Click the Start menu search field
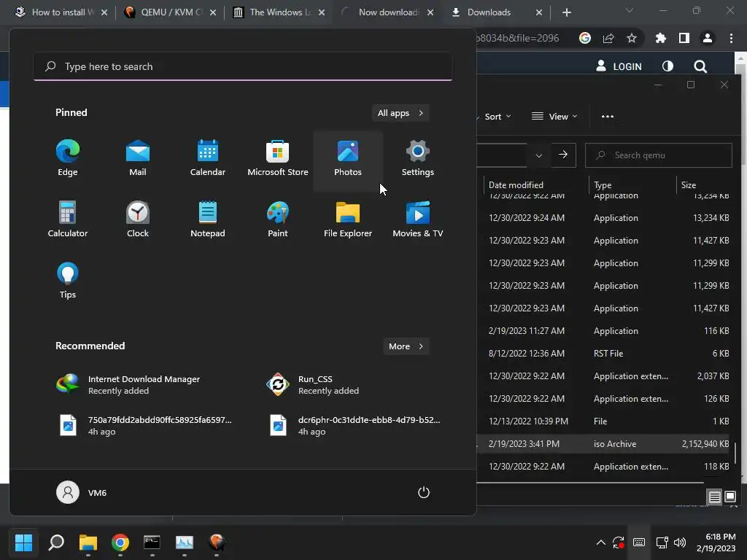747x560 pixels. tap(243, 66)
